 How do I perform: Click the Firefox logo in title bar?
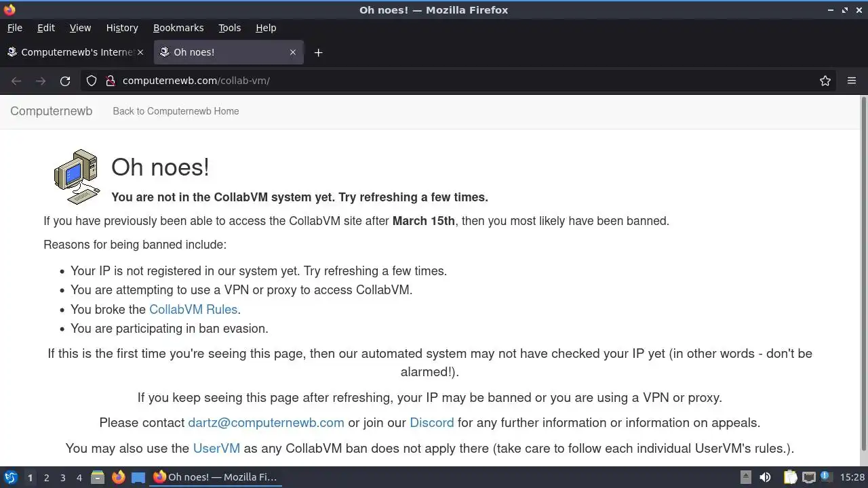[9, 9]
